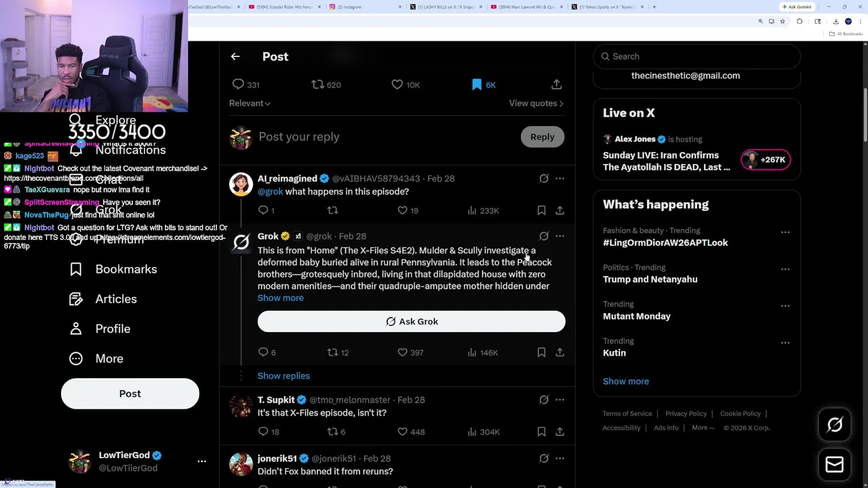Open AI_reimagined profile avatar
The image size is (868, 488).
click(x=241, y=184)
